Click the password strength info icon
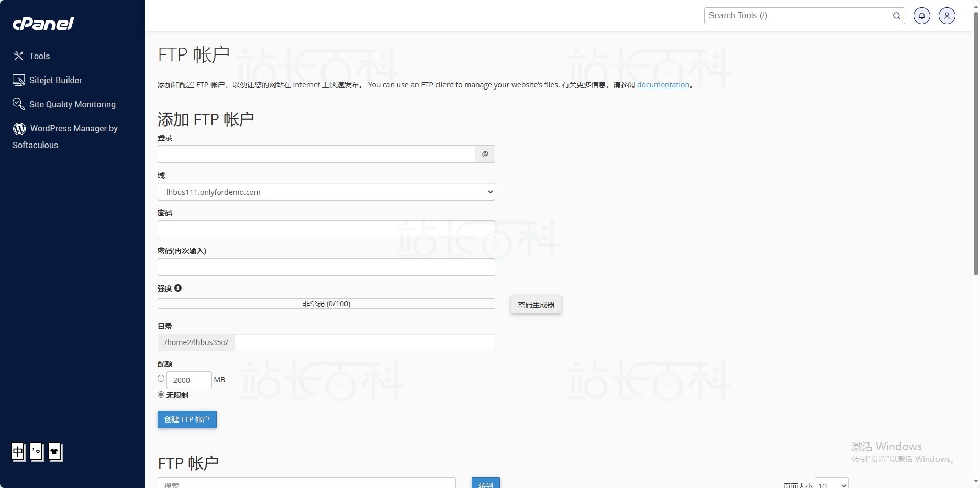Image resolution: width=980 pixels, height=488 pixels. [x=178, y=288]
